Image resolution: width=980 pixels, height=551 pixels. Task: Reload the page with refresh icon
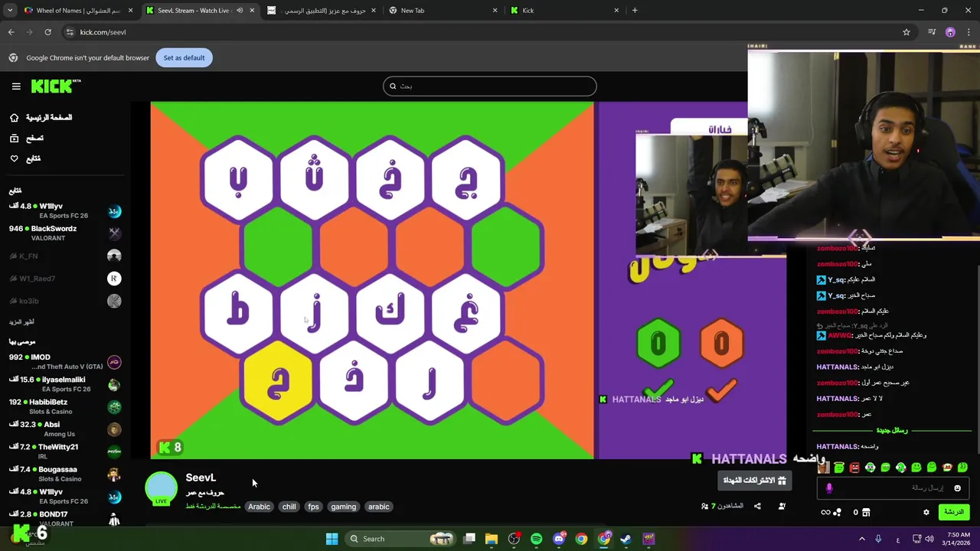(47, 32)
